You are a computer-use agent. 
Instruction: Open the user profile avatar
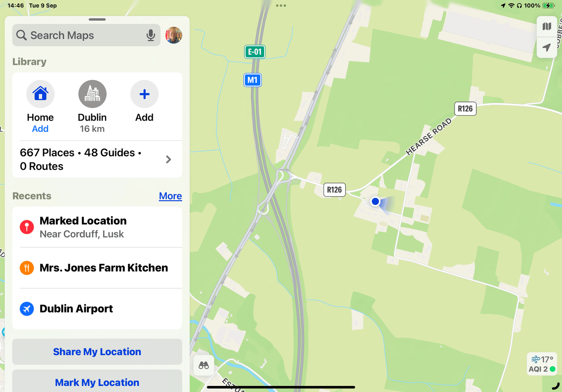click(x=174, y=35)
